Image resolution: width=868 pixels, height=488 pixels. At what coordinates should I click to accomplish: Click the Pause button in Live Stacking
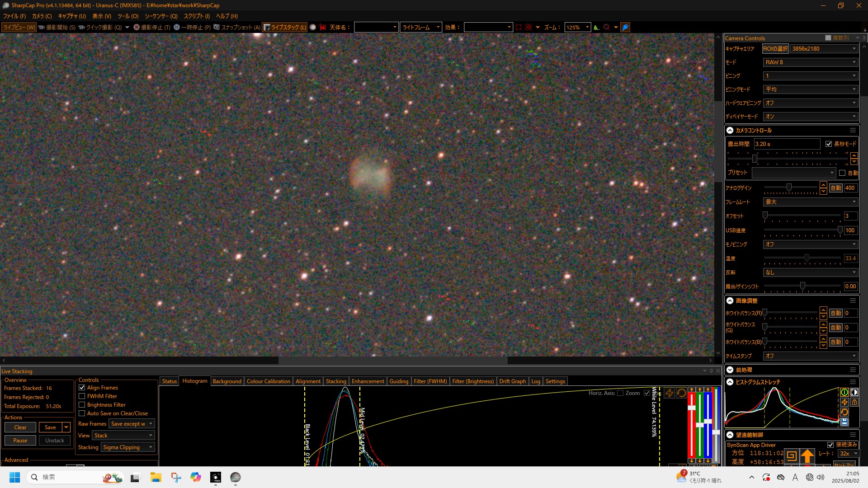(x=20, y=441)
